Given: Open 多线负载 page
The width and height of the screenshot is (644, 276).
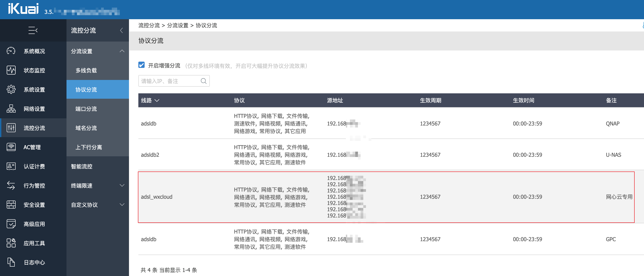Looking at the screenshot, I should pos(86,70).
